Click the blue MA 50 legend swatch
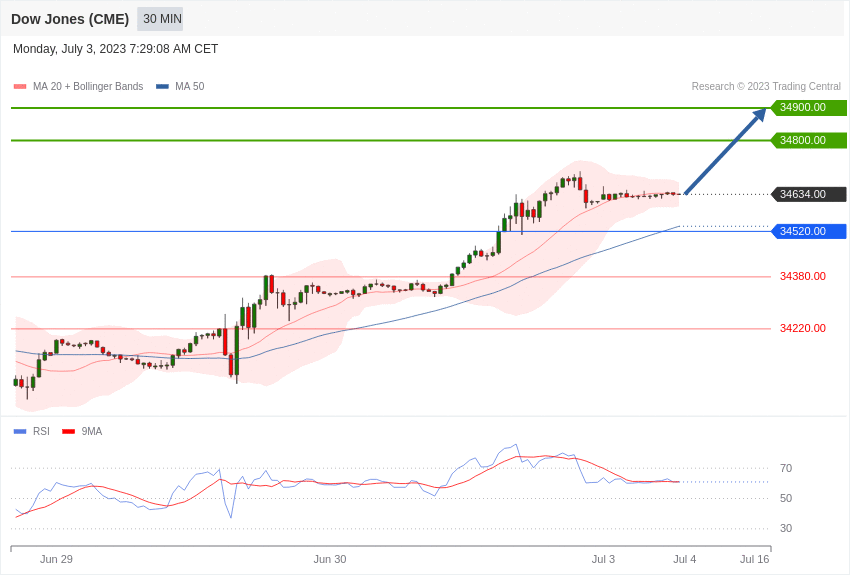The width and height of the screenshot is (850, 576). coord(162,87)
